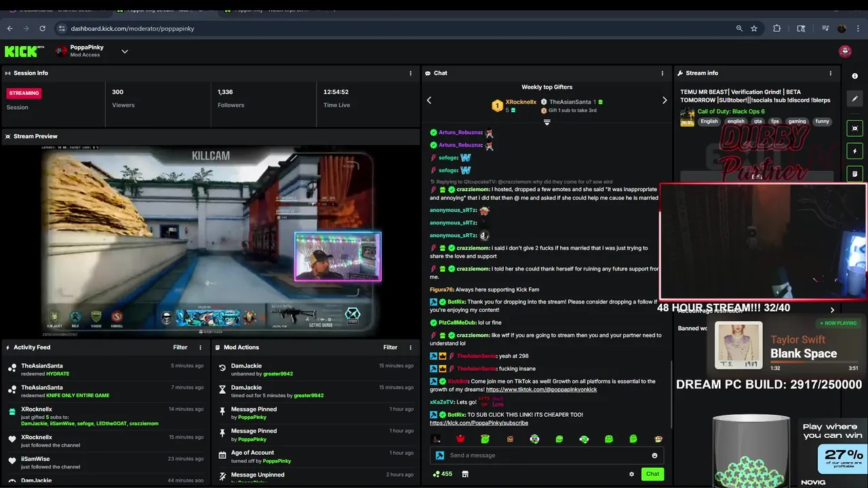Viewport: 868px width, 488px height.
Task: Open the poppapinkyonkick TikTok link
Action: point(541,390)
